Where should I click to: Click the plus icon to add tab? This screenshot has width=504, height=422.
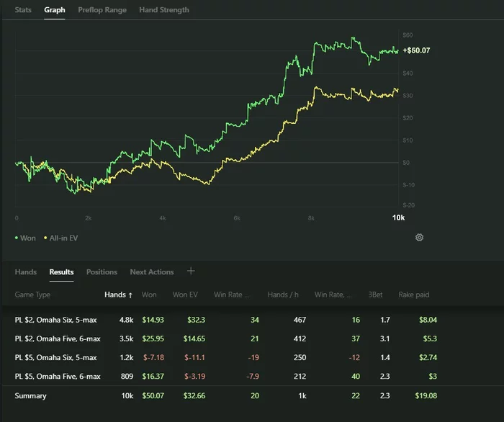[191, 271]
